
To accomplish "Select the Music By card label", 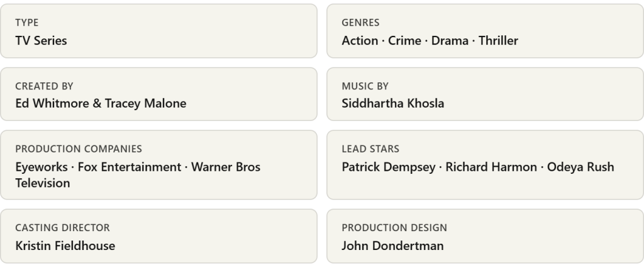I will click(x=365, y=86).
